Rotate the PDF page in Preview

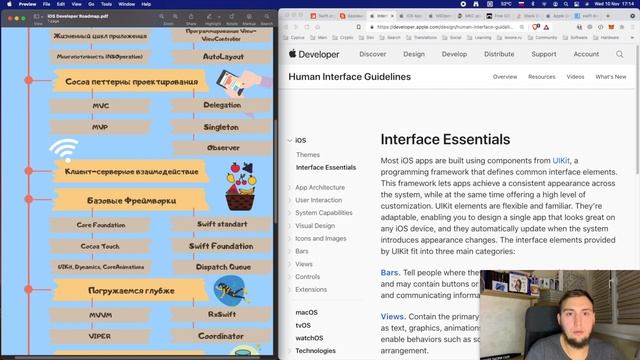tap(232, 16)
